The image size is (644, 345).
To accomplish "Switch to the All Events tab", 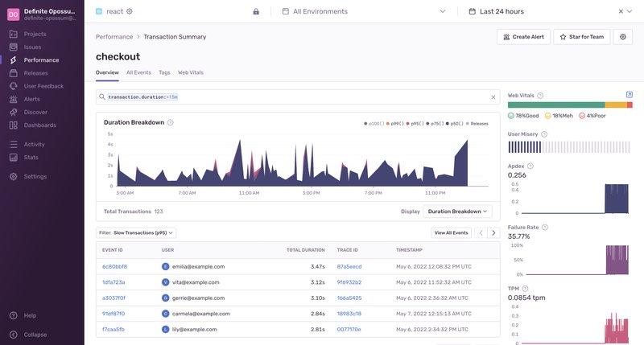I will [138, 72].
